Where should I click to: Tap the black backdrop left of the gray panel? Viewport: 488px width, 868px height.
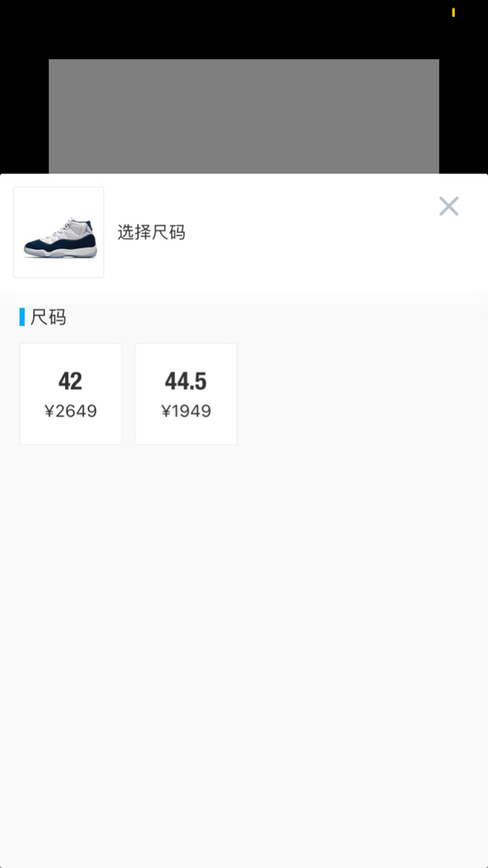point(24,116)
